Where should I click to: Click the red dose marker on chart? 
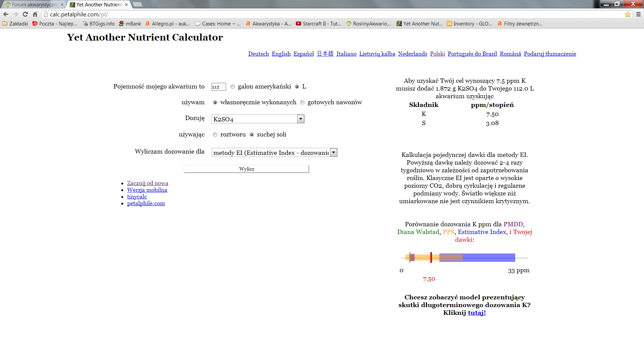tap(431, 257)
